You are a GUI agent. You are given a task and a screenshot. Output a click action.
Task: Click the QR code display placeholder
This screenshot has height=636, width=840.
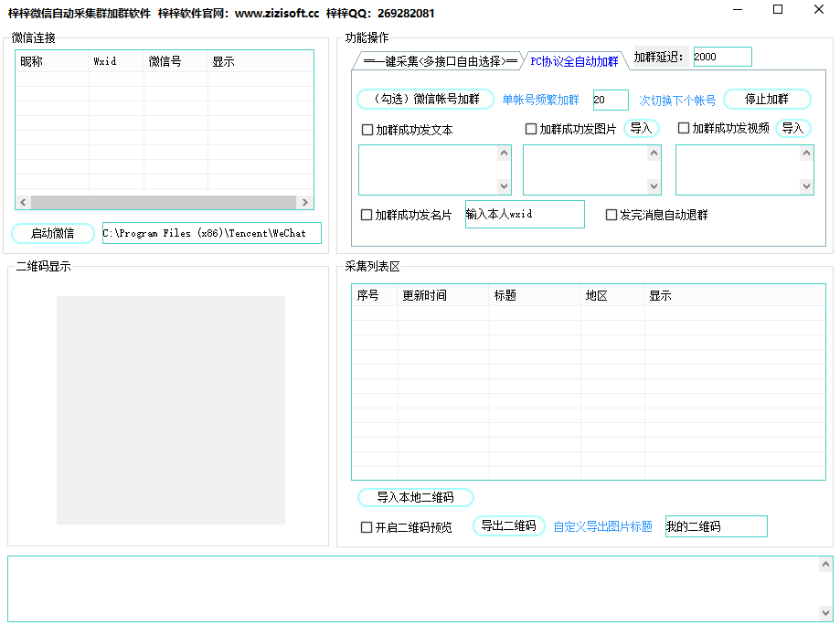(171, 410)
